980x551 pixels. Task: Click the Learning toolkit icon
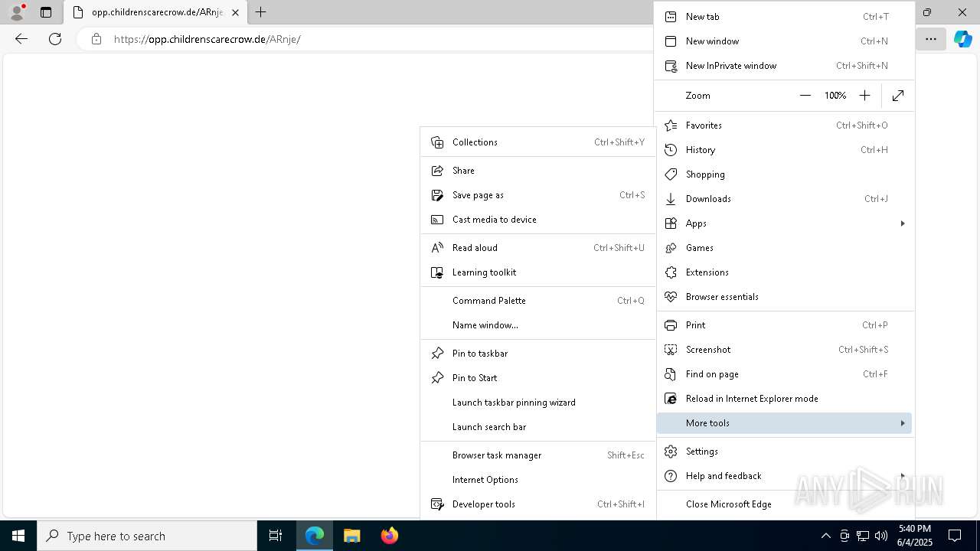(x=437, y=272)
